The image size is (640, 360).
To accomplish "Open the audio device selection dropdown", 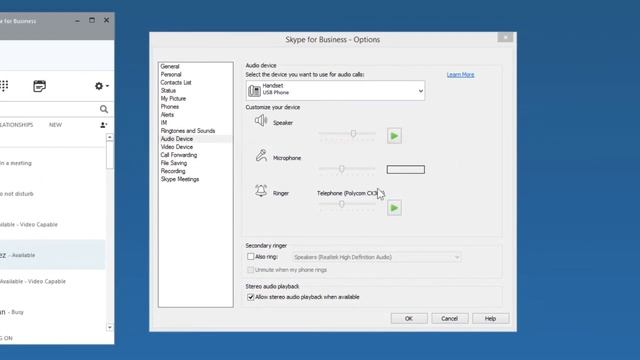I will [335, 91].
